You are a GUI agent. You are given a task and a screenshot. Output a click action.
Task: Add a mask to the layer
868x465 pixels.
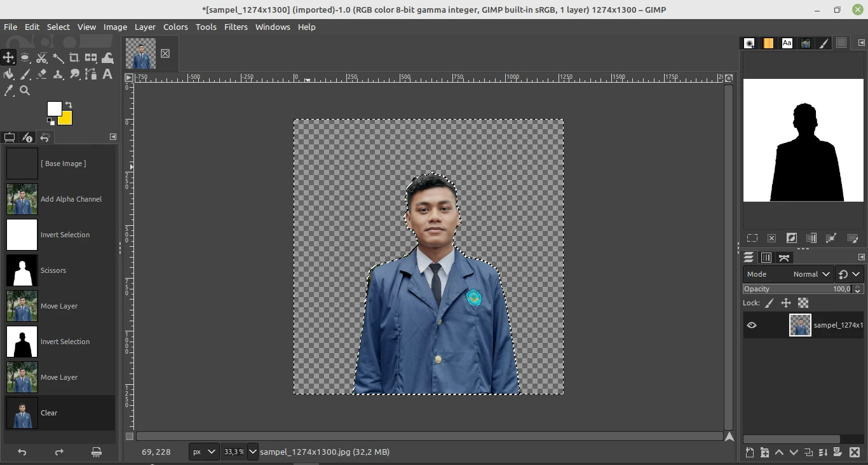click(x=837, y=452)
